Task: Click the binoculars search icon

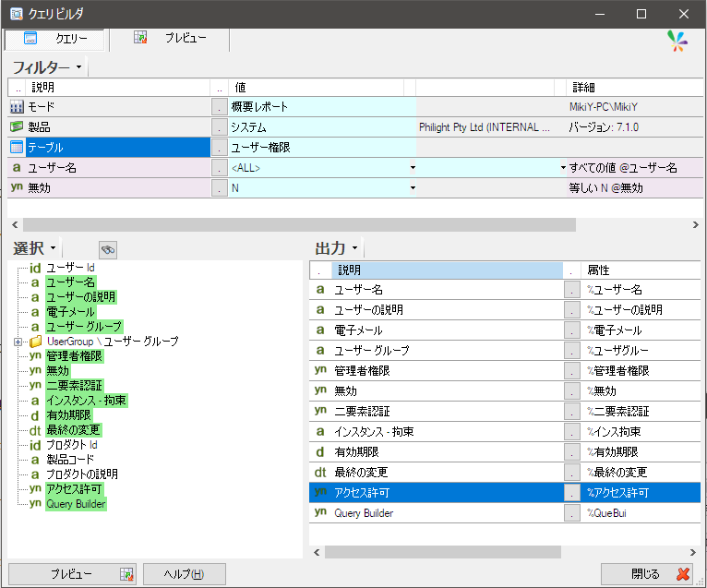Action: [x=108, y=249]
